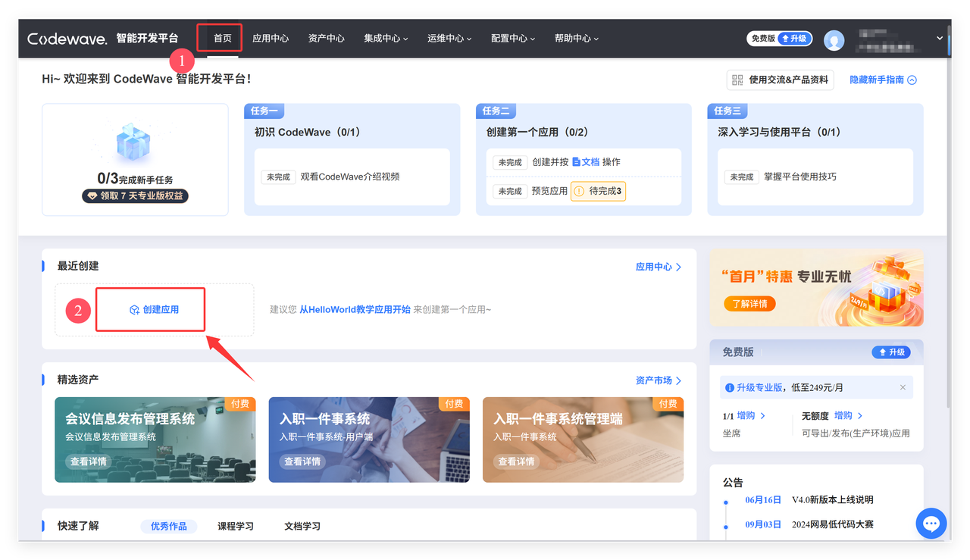The image size is (970, 560).
Task: Collapse guide via 隐藏新手指南 chevron icon
Action: [x=912, y=80]
